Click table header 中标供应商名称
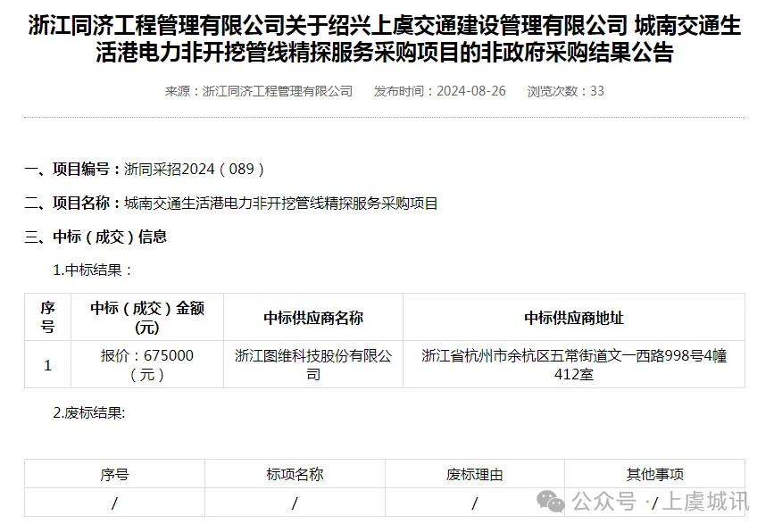774x532 pixels. 313,317
